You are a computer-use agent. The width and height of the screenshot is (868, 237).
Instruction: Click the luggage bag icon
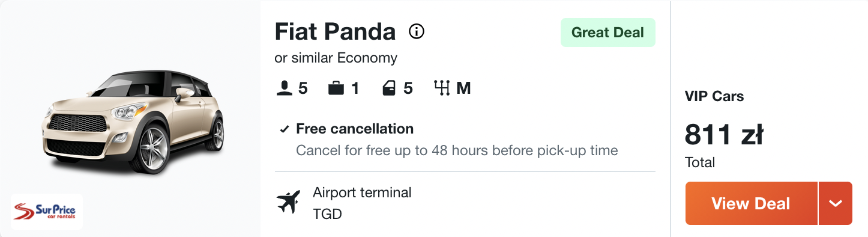click(336, 88)
